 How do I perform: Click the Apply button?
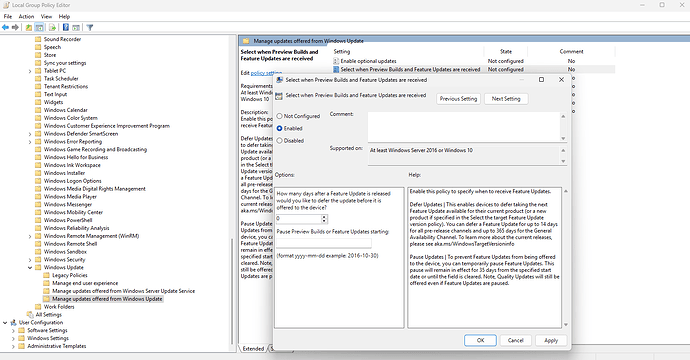click(x=551, y=340)
